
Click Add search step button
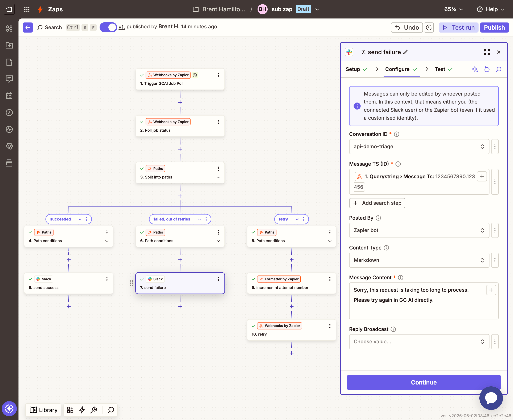tap(377, 203)
